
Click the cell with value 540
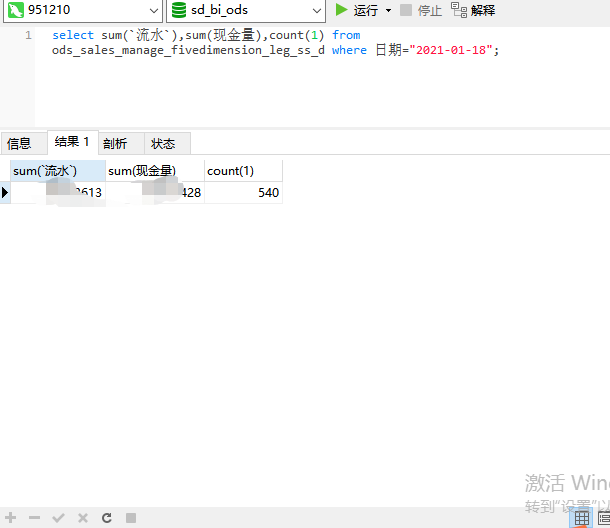(x=244, y=193)
